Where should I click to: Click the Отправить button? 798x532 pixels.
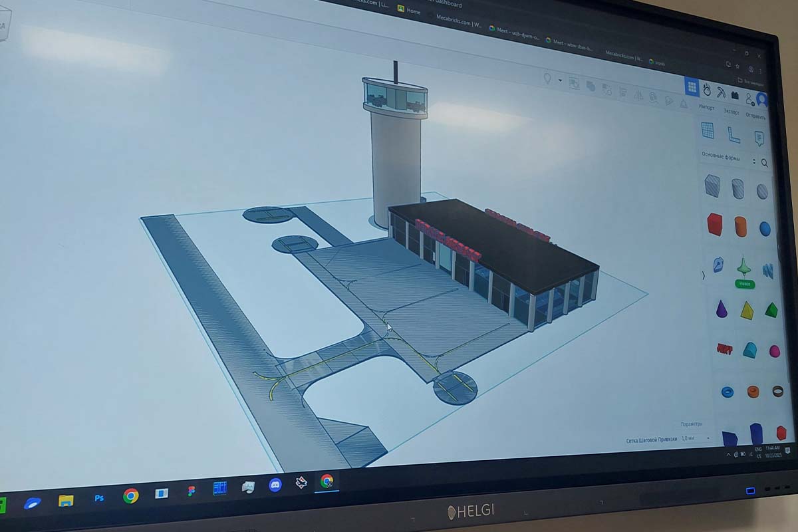click(x=755, y=116)
